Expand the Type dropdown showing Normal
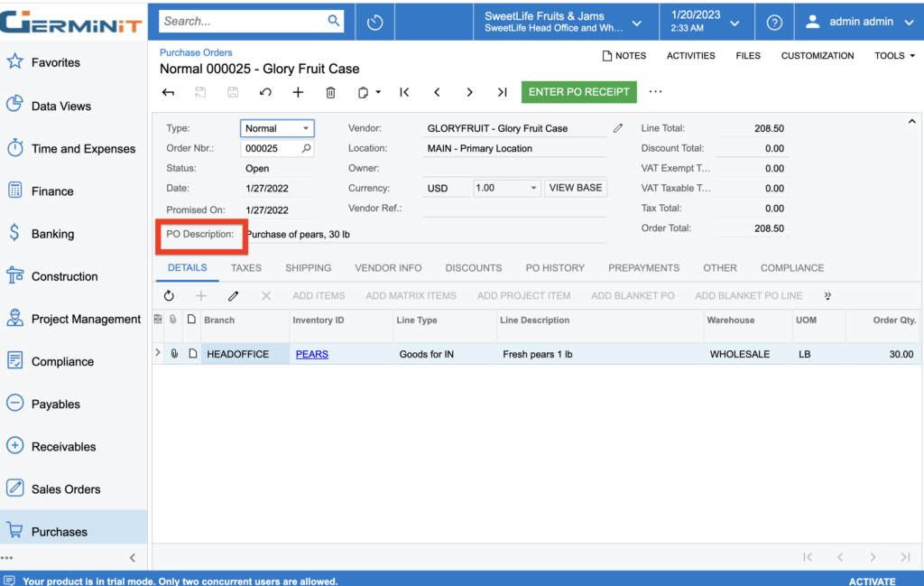This screenshot has width=924, height=586. point(306,128)
